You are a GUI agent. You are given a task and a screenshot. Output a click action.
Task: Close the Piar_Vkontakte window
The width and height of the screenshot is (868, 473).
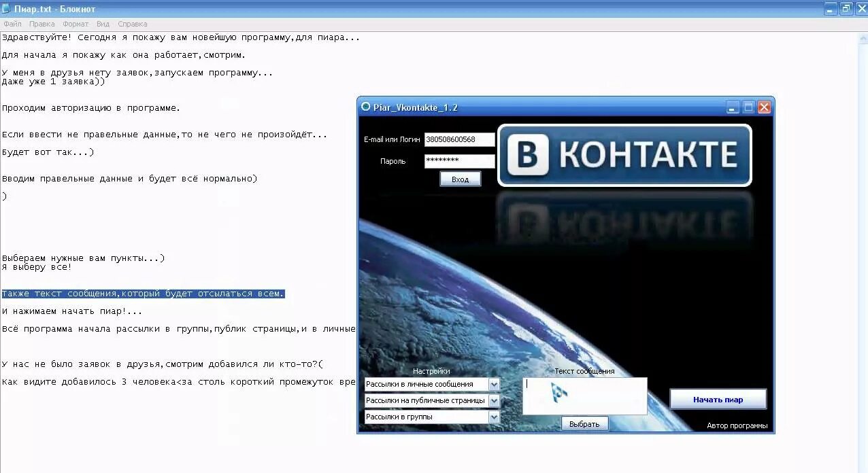pyautogui.click(x=764, y=107)
